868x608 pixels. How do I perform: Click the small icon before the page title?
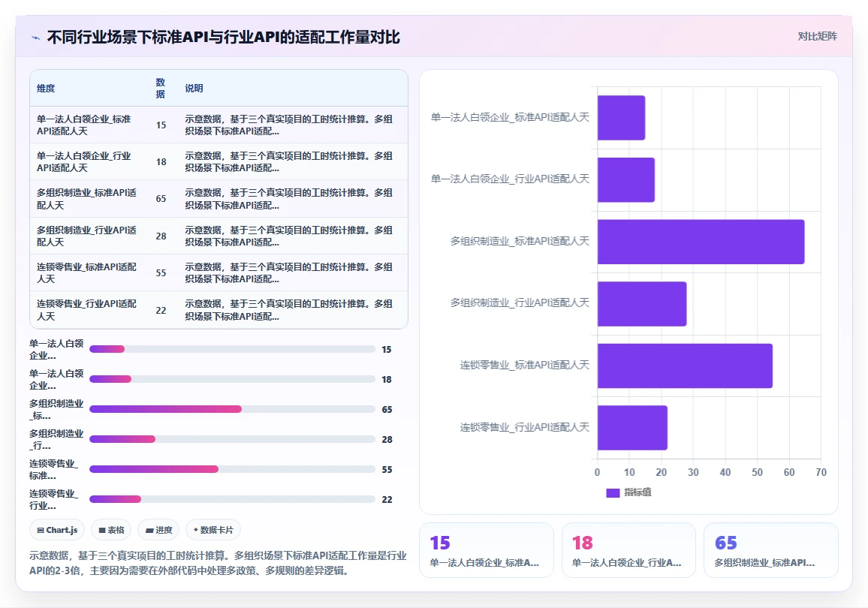click(36, 38)
